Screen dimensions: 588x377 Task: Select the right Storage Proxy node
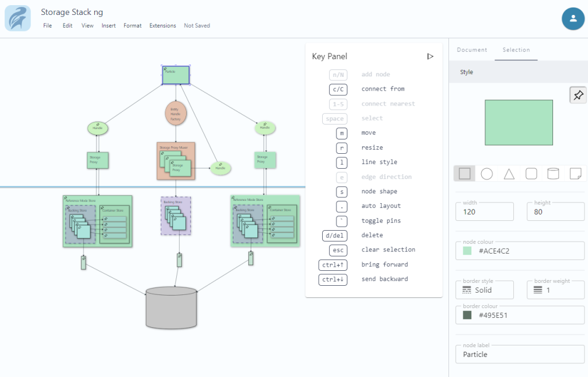pos(265,160)
